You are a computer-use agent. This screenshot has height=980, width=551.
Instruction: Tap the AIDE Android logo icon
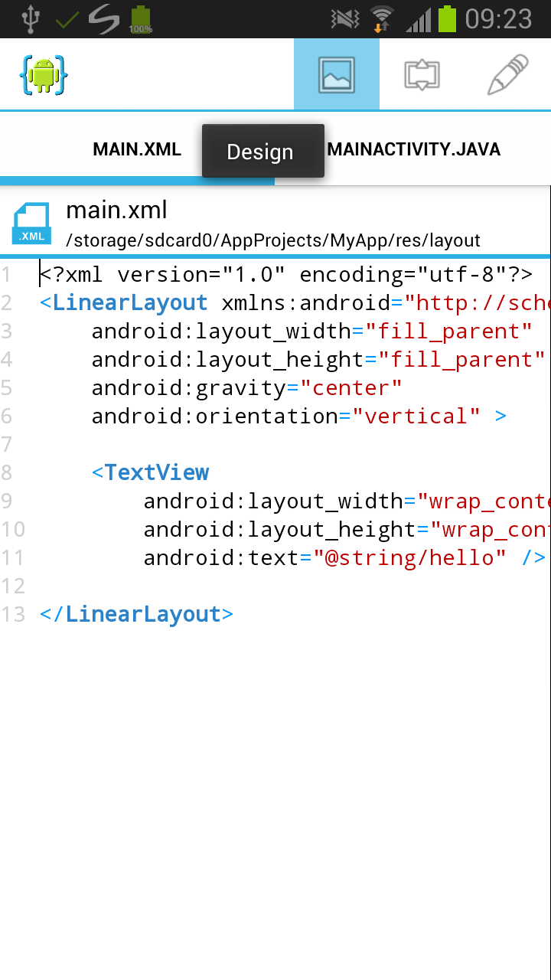click(44, 74)
